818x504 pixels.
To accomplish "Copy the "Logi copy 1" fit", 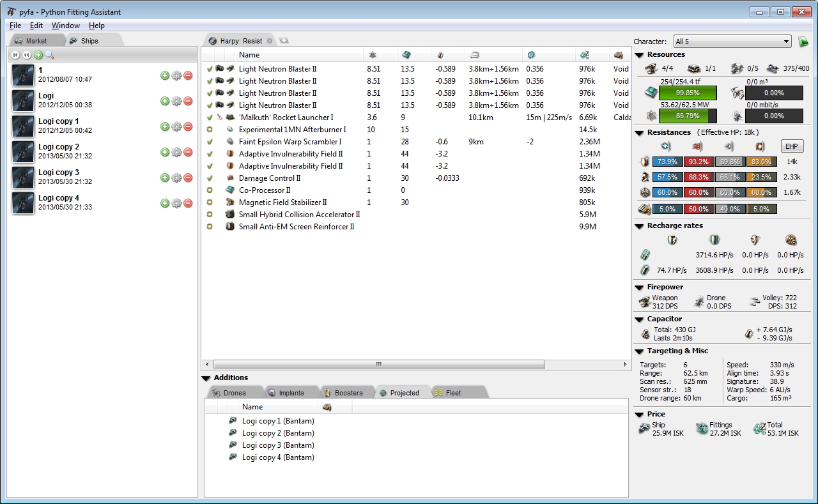I will point(165,126).
